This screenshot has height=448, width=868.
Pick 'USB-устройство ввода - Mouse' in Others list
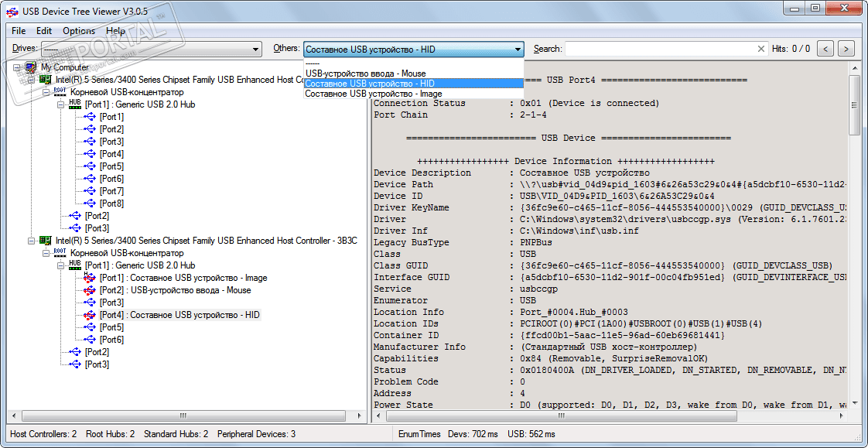point(414,73)
